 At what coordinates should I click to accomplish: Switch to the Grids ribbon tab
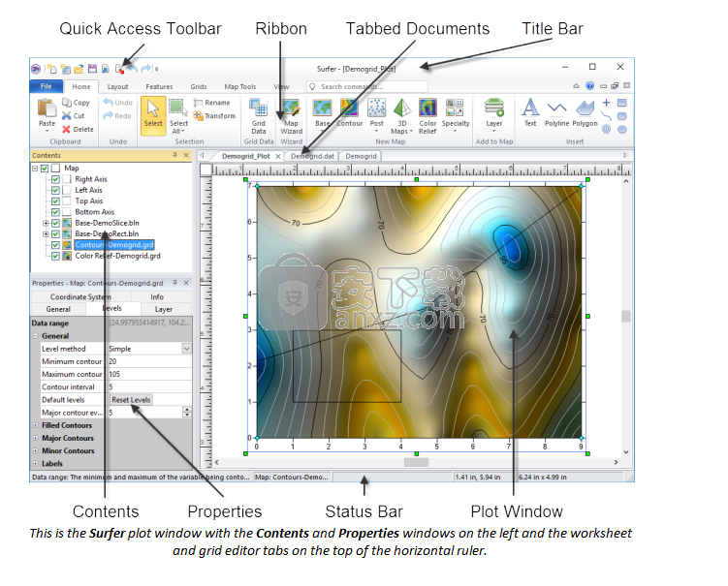tap(199, 87)
